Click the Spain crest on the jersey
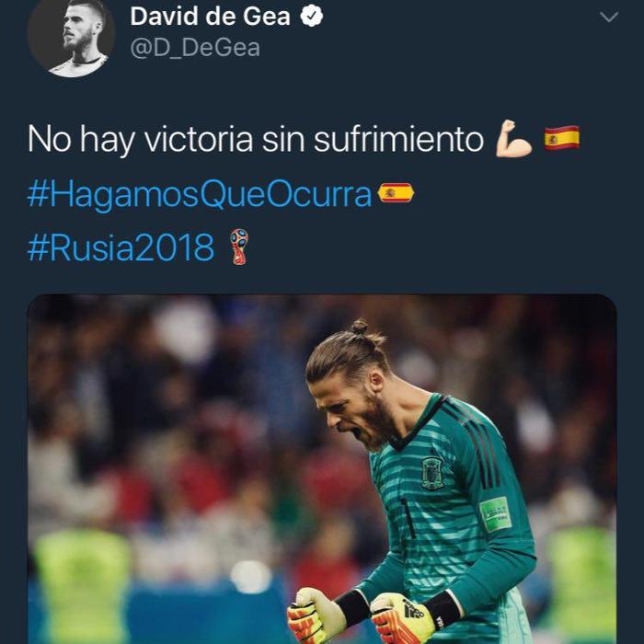The image size is (644, 644). (432, 473)
